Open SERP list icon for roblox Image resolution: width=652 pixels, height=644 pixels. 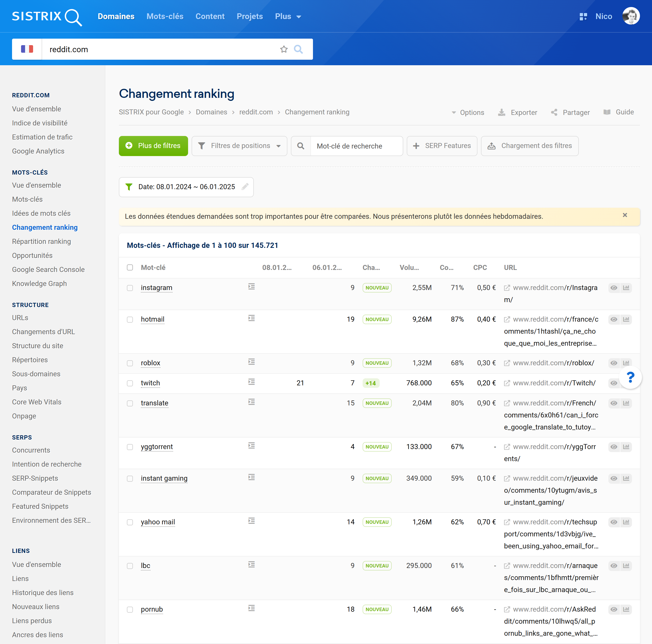coord(252,362)
